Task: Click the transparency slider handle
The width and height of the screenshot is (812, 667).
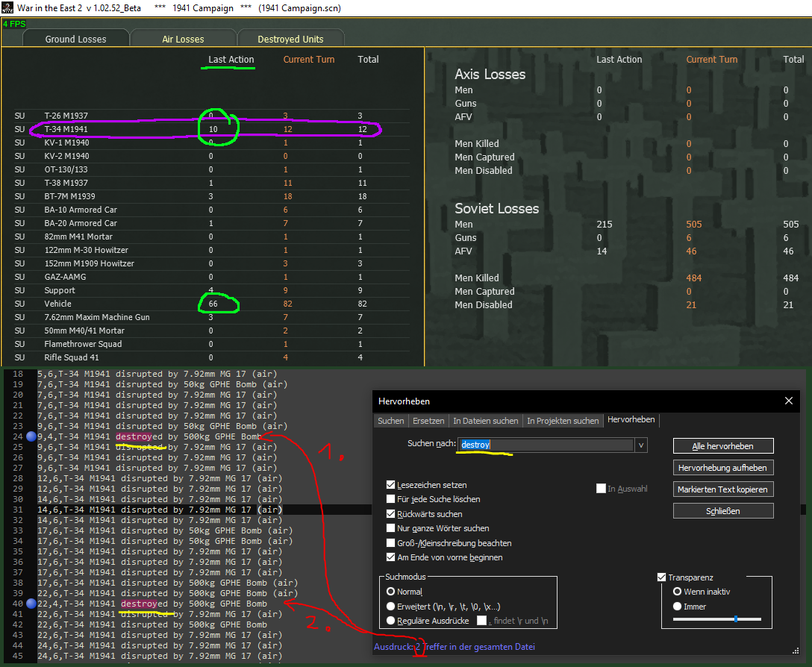Action: pos(735,619)
